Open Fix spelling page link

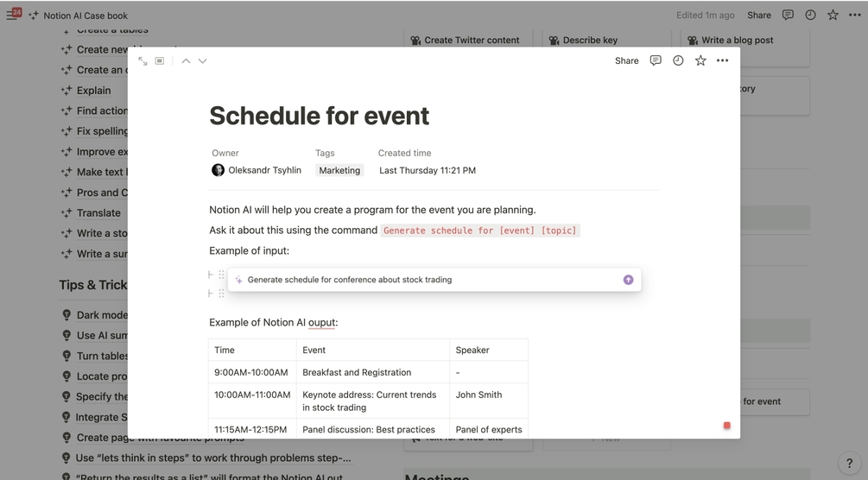point(102,131)
